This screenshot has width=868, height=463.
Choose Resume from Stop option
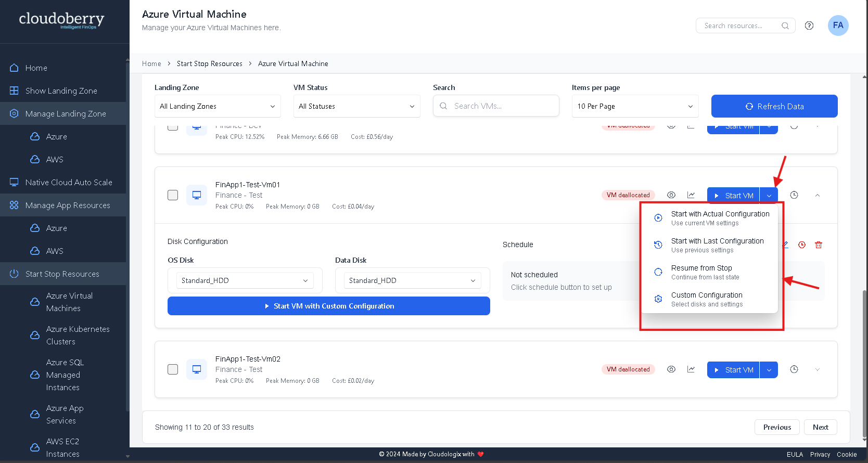point(710,272)
